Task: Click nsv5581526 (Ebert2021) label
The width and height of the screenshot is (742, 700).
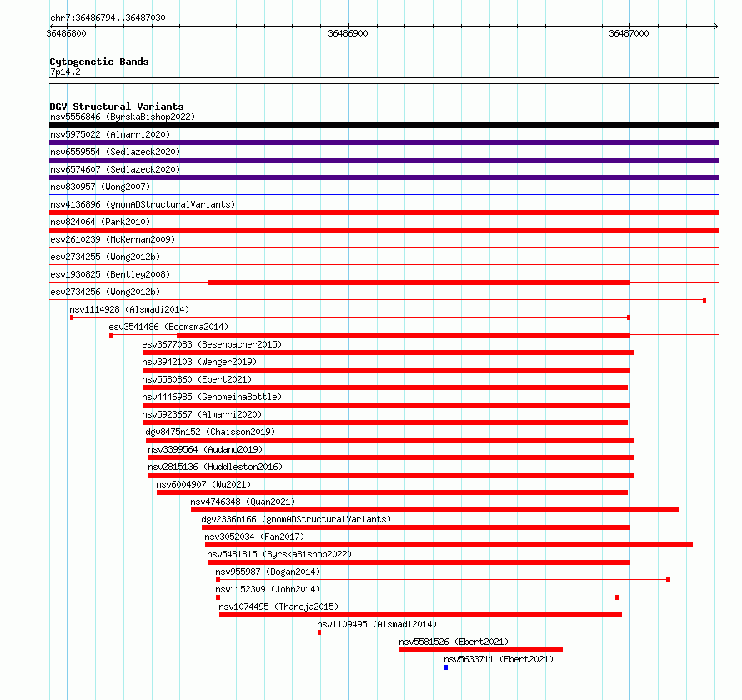Action: (454, 642)
